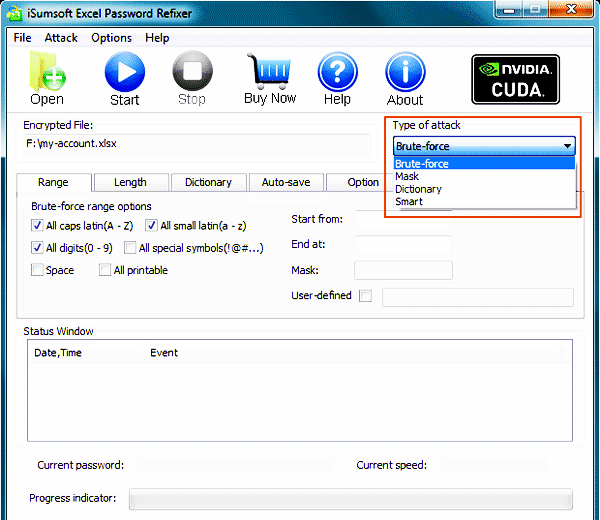The width and height of the screenshot is (600, 520).
Task: Check the User-defined checkbox
Action: pos(365,295)
